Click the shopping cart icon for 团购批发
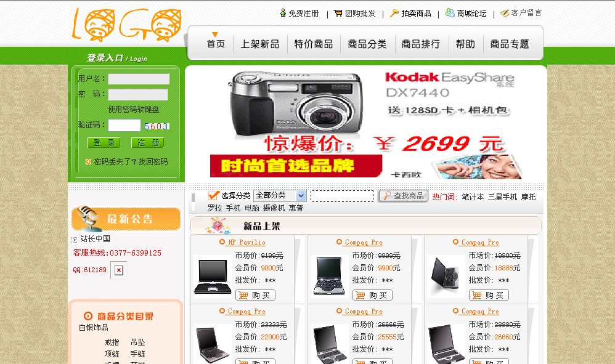 click(x=338, y=14)
